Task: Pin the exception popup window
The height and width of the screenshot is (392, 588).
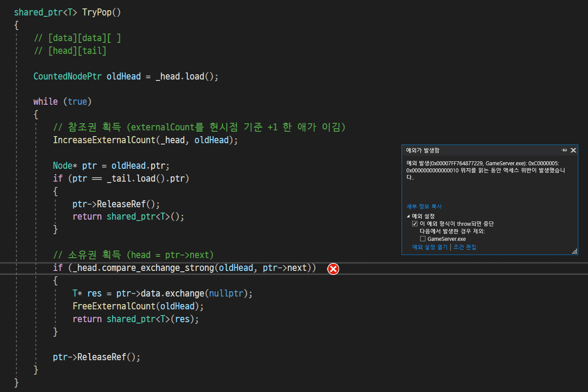Action: click(564, 150)
